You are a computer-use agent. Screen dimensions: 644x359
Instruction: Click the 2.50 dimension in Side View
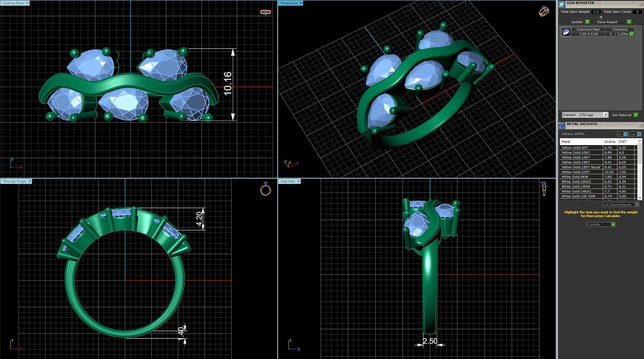430,341
